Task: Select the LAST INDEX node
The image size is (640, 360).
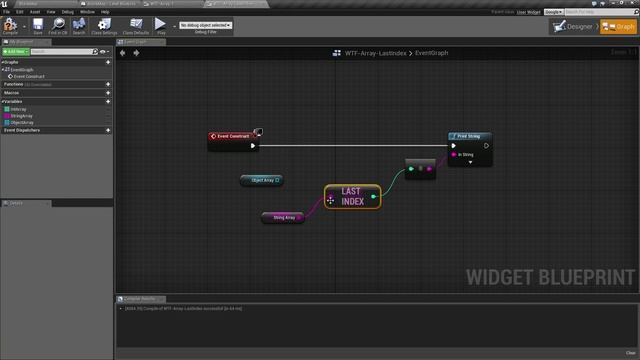Action: [x=352, y=197]
